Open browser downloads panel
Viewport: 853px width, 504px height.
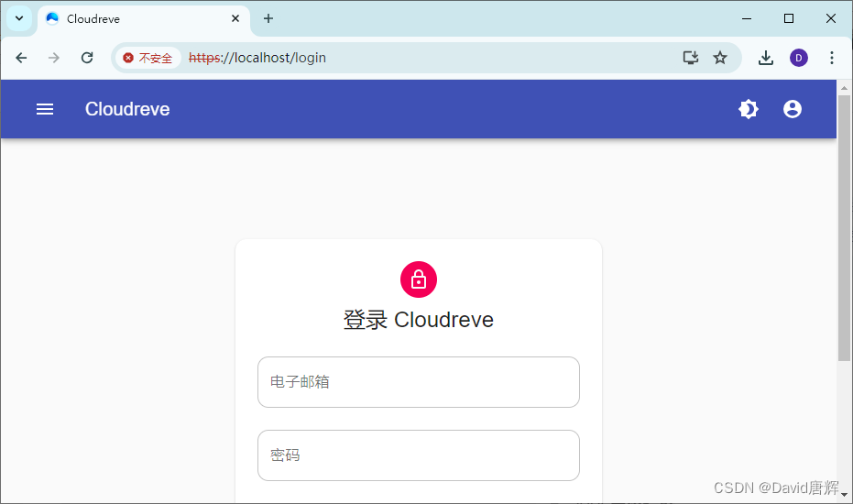coord(765,58)
